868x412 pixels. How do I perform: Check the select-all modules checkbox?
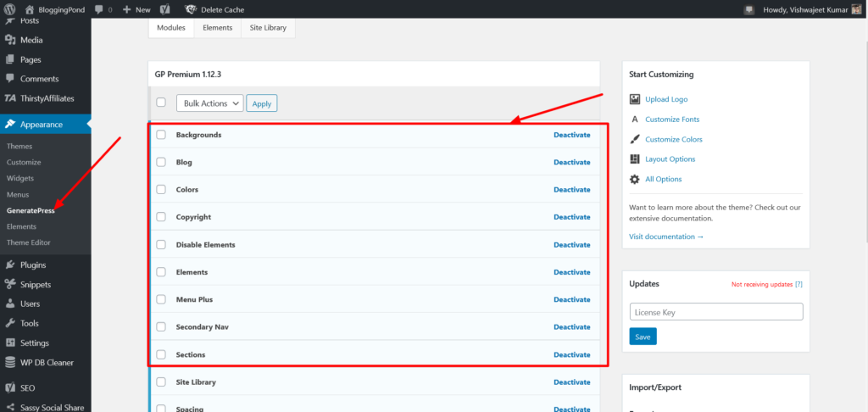point(161,103)
